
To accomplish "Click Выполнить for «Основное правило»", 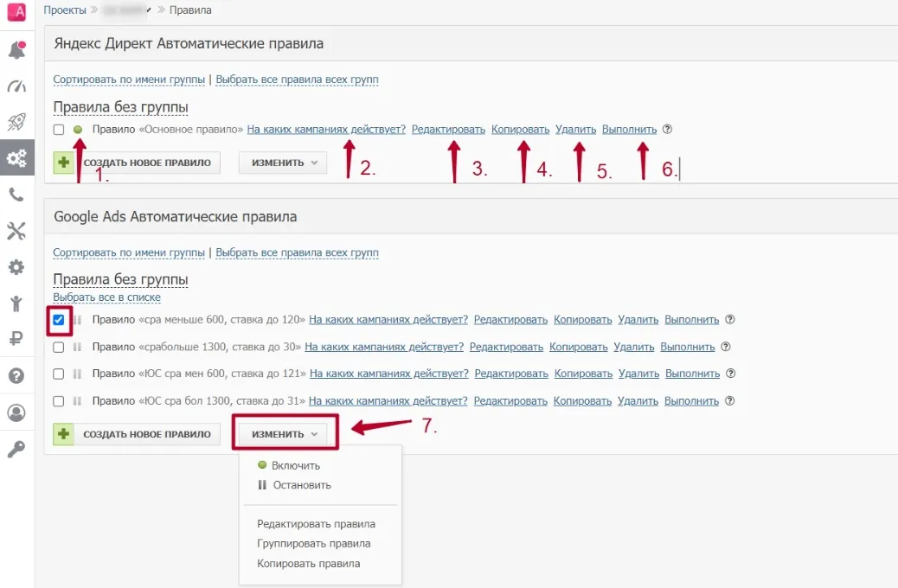I will (630, 130).
